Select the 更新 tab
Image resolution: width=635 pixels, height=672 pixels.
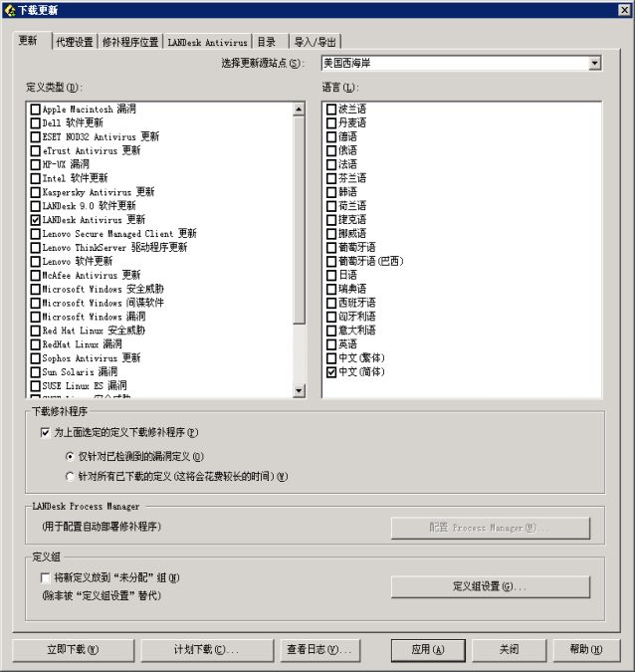[x=32, y=40]
